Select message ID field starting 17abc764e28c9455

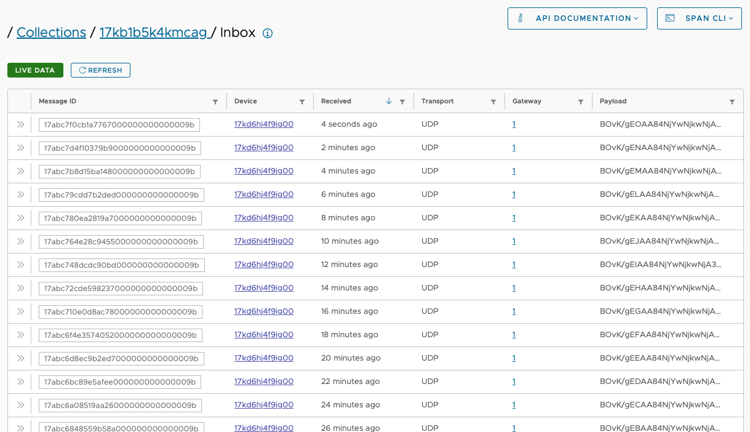pos(121,242)
